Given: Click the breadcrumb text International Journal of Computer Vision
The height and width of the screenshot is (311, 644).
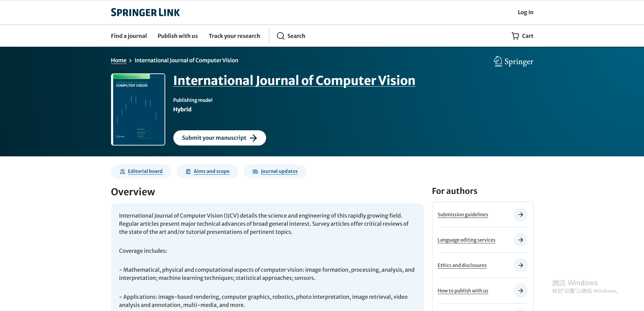Looking at the screenshot, I should [x=186, y=60].
